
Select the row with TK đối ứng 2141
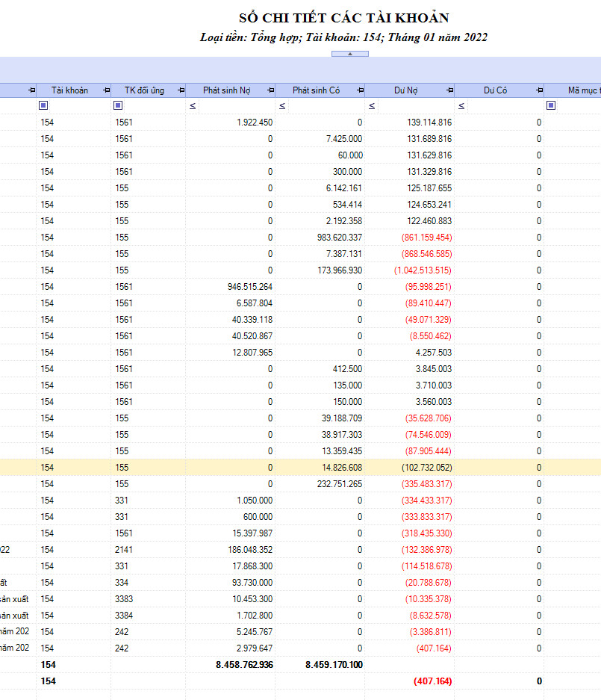(x=300, y=550)
